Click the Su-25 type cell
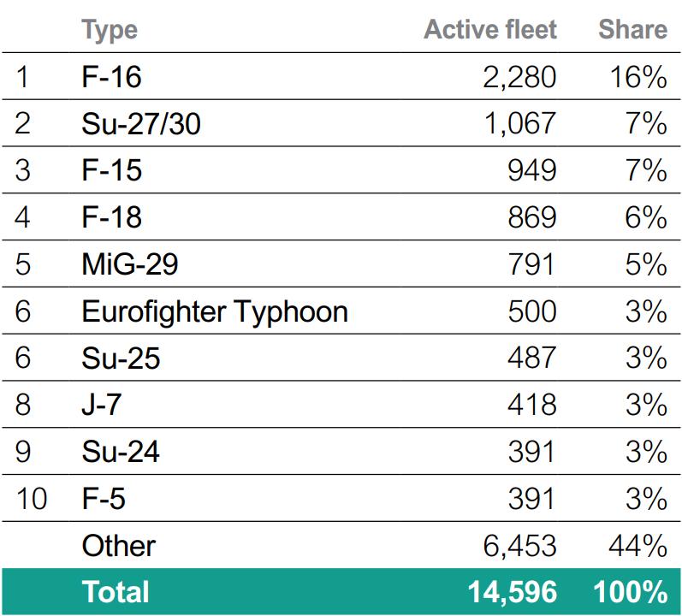Viewport: 682px width, 616px height. [x=121, y=358]
